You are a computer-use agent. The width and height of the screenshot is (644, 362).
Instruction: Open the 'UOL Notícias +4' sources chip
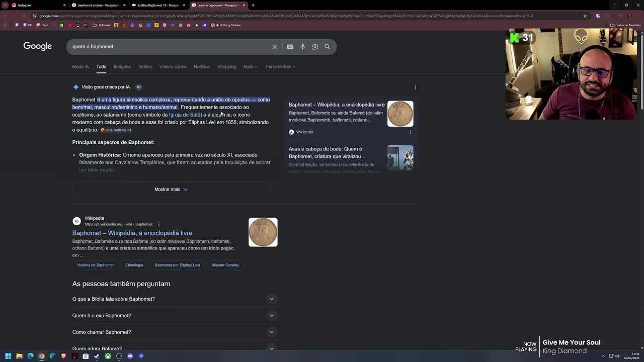click(116, 130)
